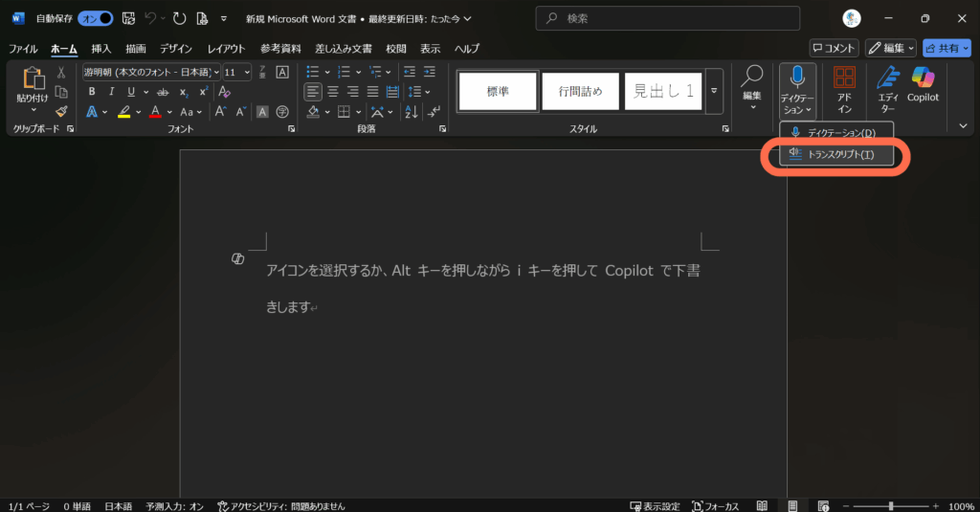The image size is (980, 512).
Task: Expand the borders dropdown arrow
Action: (358, 112)
